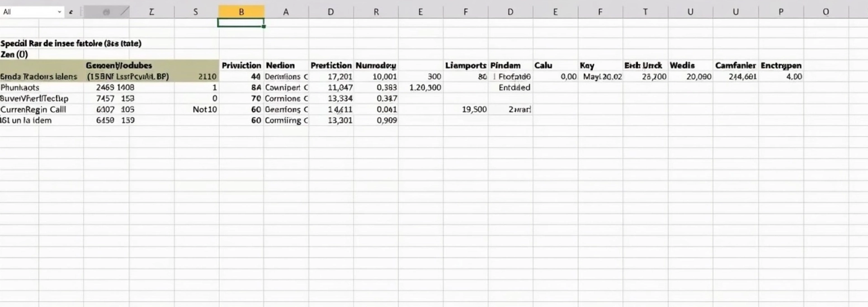Select the 'SuverVherlTecfup' row label
Screen dimensions: 868x307
[34, 98]
